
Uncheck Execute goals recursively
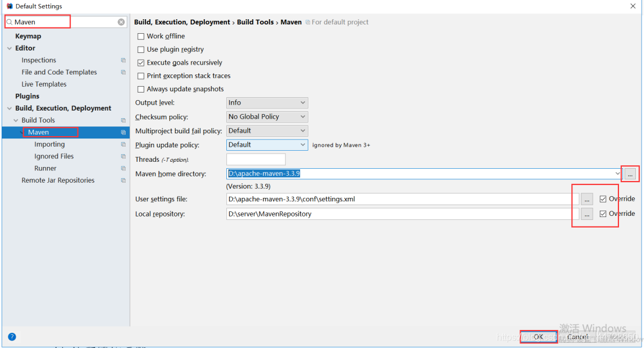coord(141,63)
